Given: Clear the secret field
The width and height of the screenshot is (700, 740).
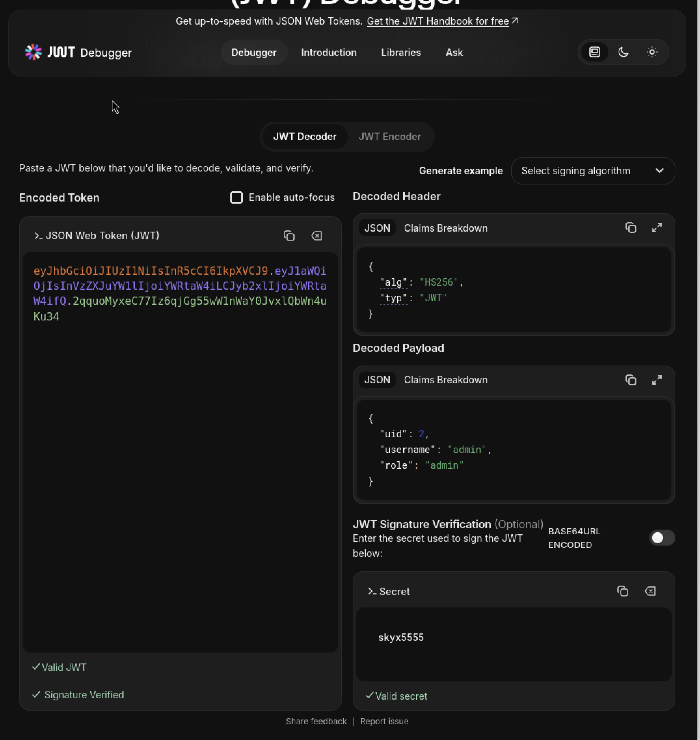Looking at the screenshot, I should (650, 591).
